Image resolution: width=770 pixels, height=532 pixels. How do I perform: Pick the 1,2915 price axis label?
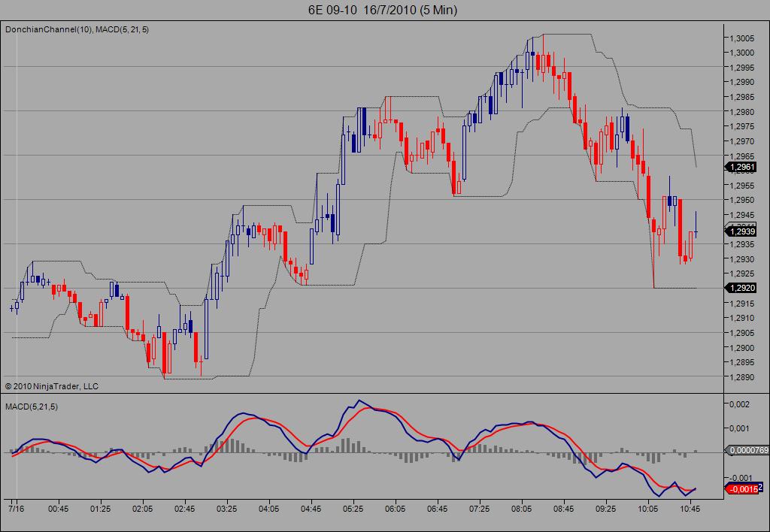[x=741, y=304]
